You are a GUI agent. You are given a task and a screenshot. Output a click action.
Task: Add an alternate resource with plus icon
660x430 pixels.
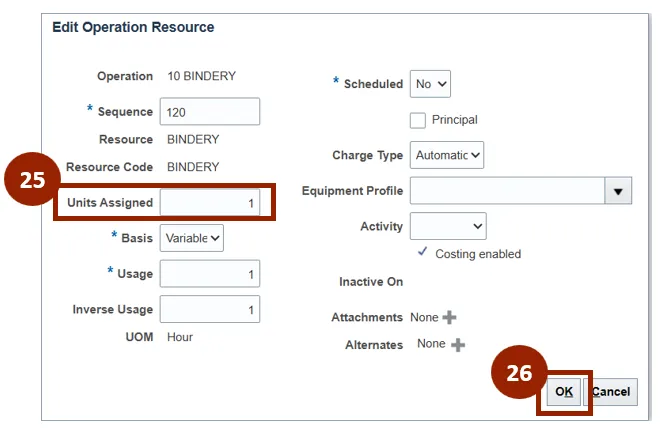[458, 345]
